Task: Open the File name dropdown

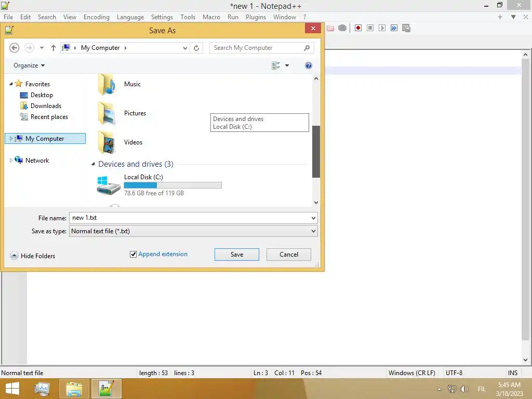Action: 313,218
